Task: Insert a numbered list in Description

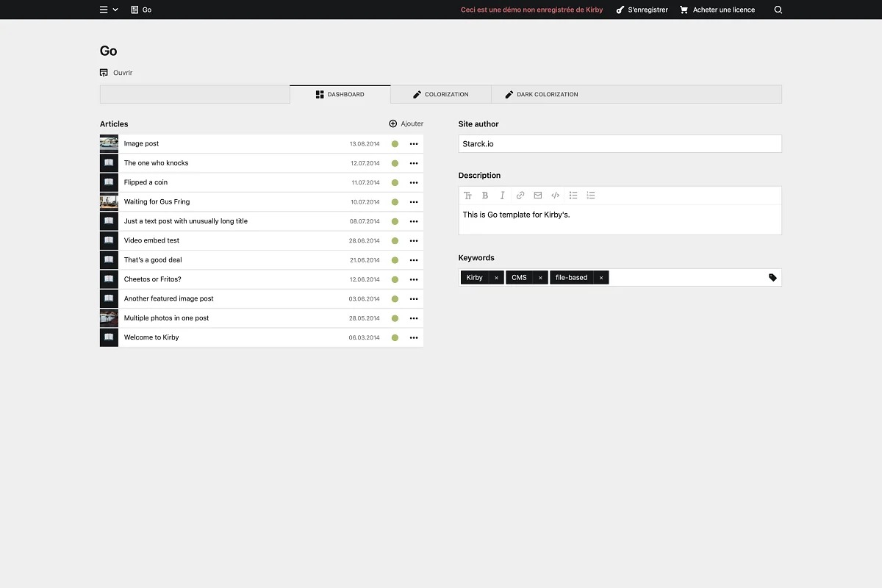Action: pyautogui.click(x=591, y=196)
